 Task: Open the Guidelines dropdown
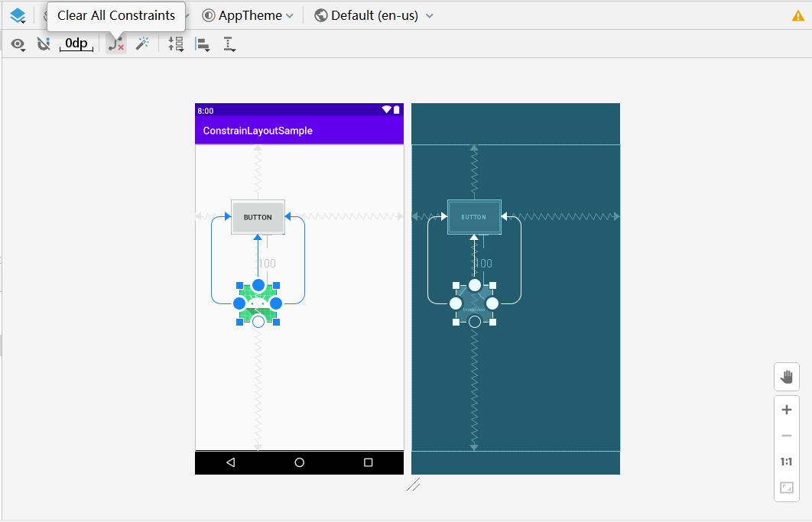[x=229, y=44]
